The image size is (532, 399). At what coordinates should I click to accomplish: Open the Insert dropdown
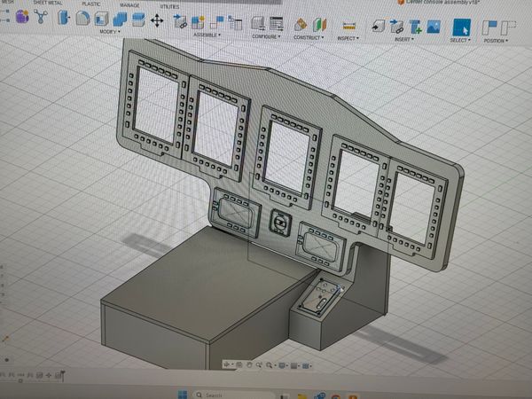[x=404, y=39]
